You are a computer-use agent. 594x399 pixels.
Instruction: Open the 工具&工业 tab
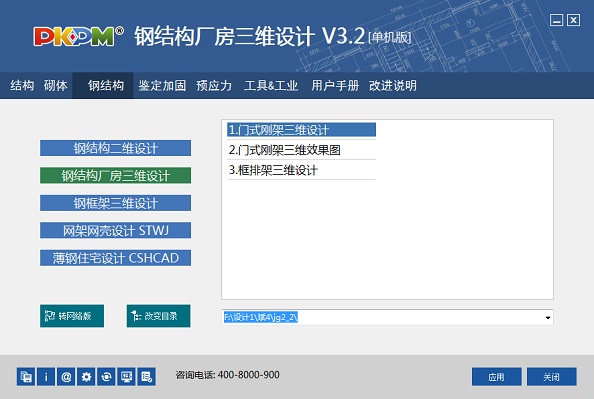tap(271, 86)
